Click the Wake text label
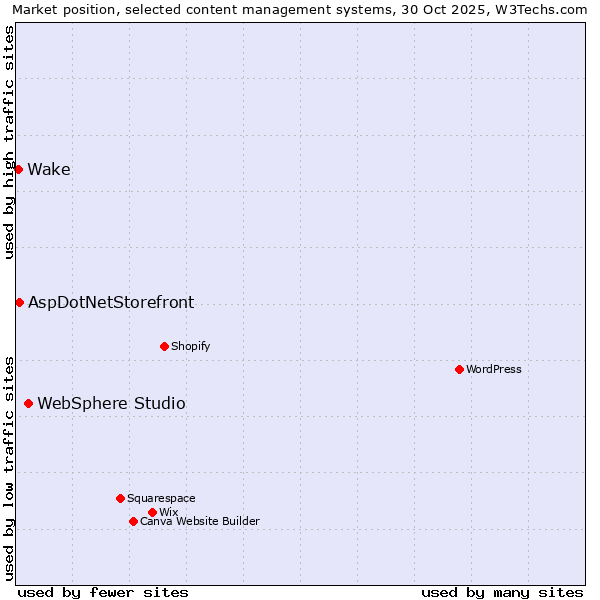 (49, 169)
